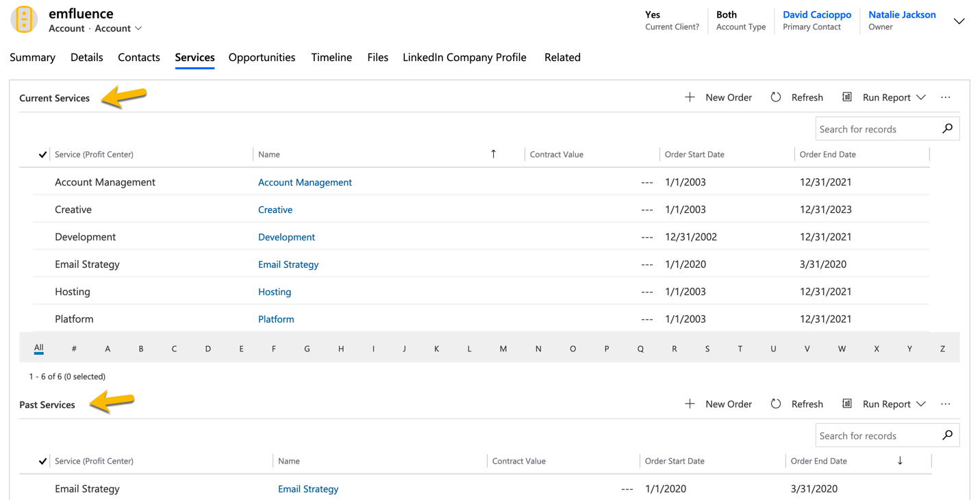
Task: Click the search magnifier in Current Services
Action: 948,129
